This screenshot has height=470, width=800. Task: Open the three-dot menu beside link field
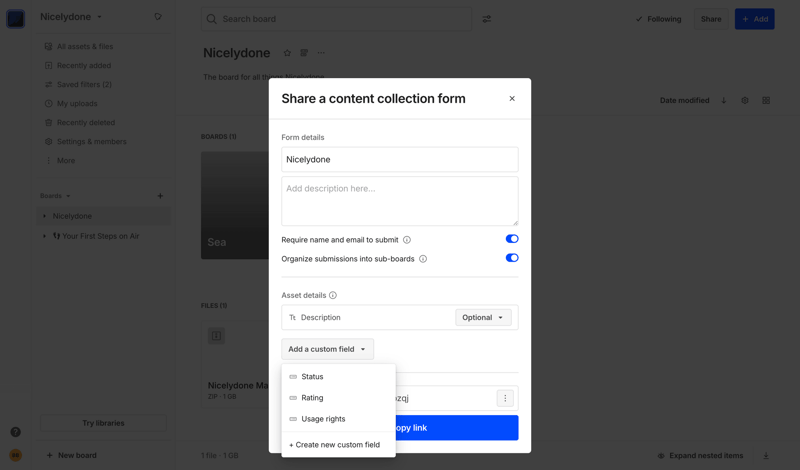point(505,398)
